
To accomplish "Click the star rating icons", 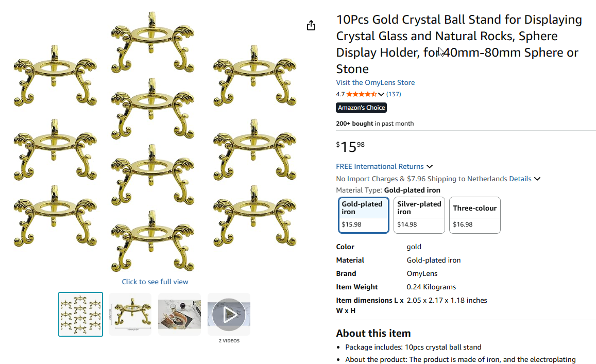I will 361,94.
